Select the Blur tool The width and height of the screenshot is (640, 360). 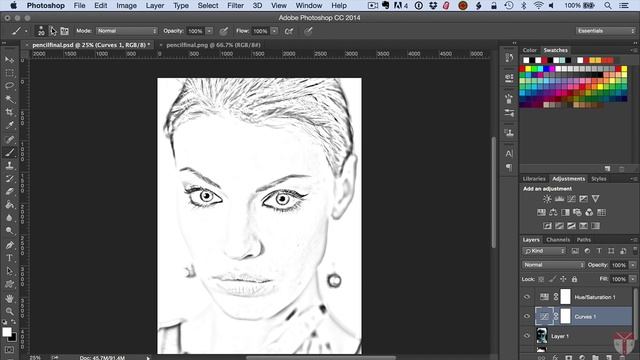tap(9, 218)
